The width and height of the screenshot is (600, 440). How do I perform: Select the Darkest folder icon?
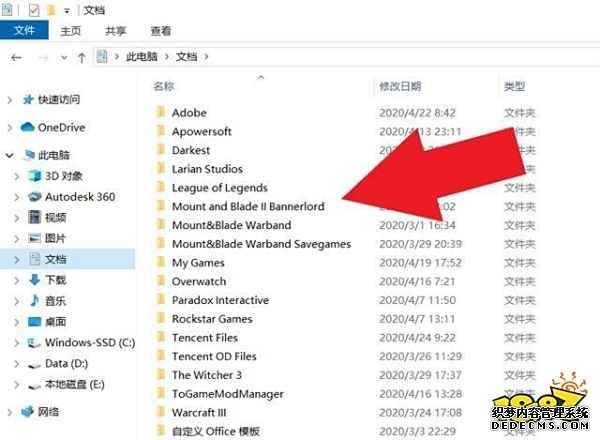pyautogui.click(x=161, y=150)
